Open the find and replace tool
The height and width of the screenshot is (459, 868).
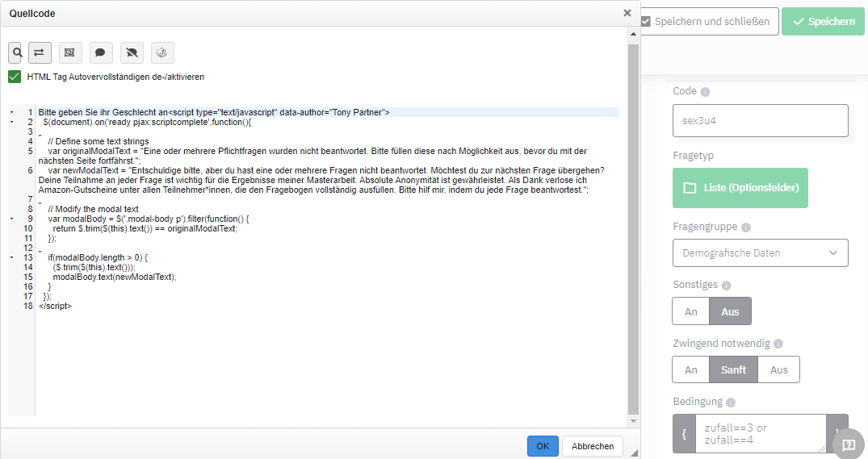pos(39,52)
